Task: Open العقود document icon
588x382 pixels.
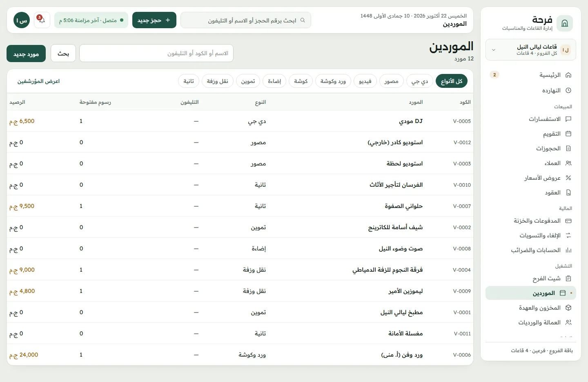Action: (x=568, y=192)
